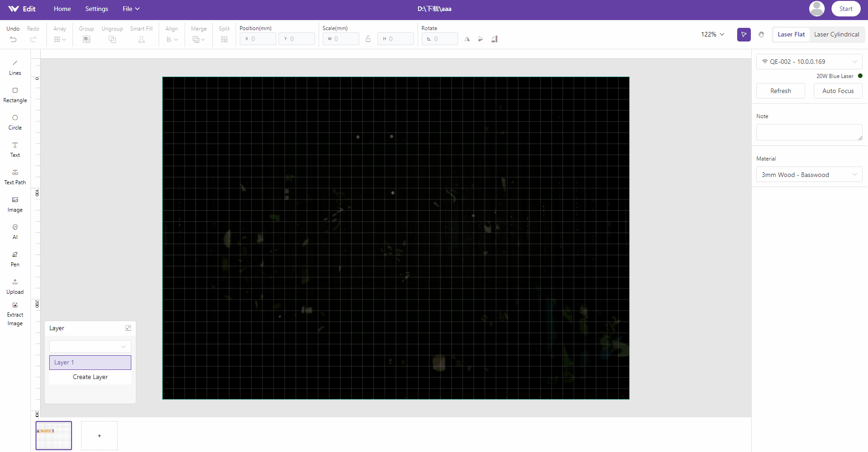
Task: Open the Array options
Action: tap(60, 35)
